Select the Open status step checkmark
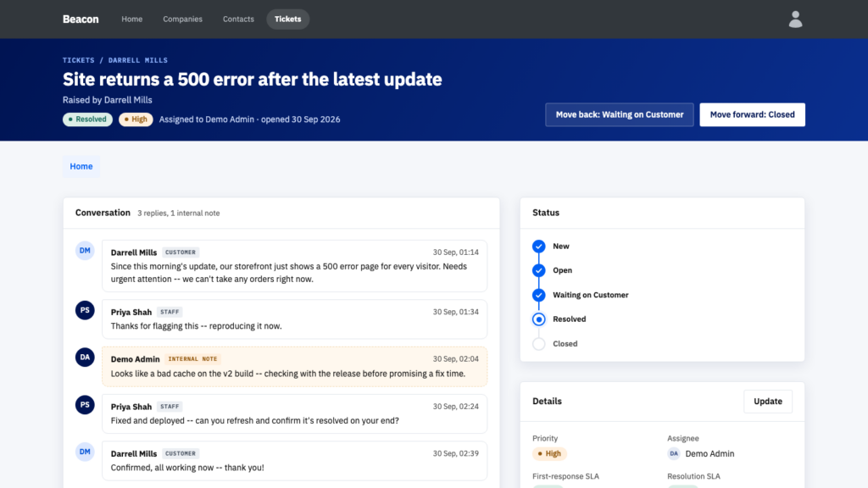 538,270
